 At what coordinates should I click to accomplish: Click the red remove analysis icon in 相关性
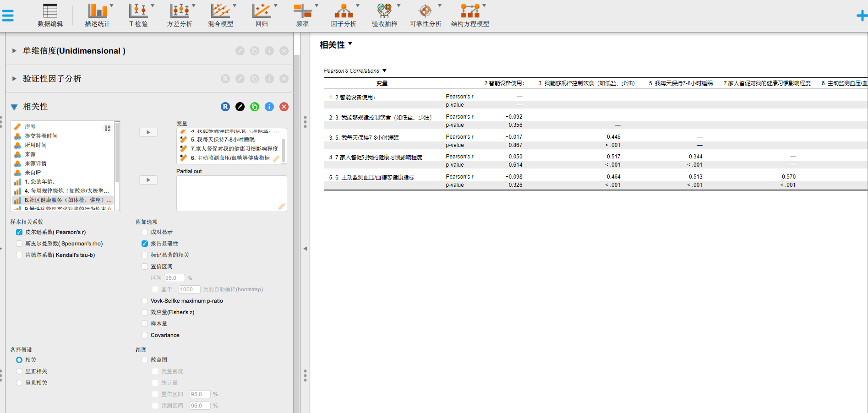click(284, 107)
